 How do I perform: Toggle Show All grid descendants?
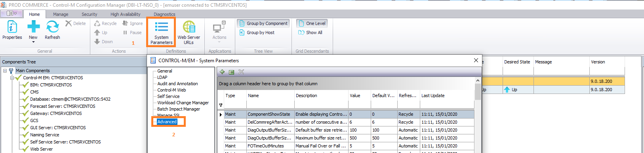[310, 33]
